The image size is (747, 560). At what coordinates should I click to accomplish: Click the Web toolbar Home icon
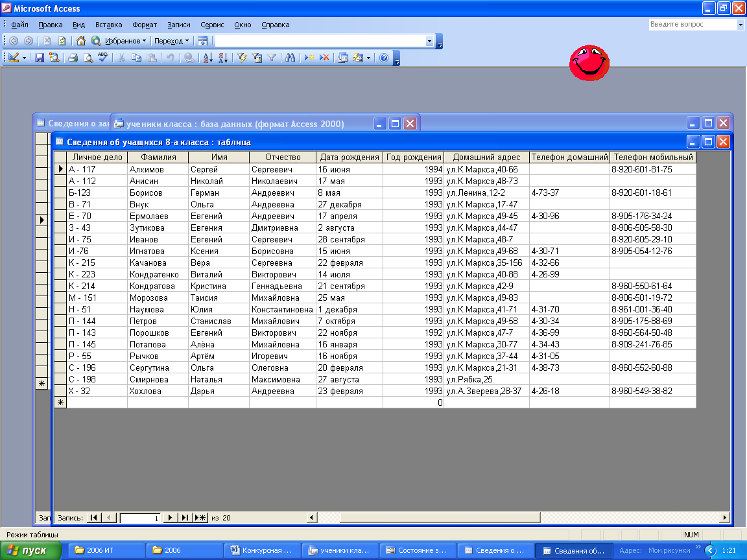point(81,41)
